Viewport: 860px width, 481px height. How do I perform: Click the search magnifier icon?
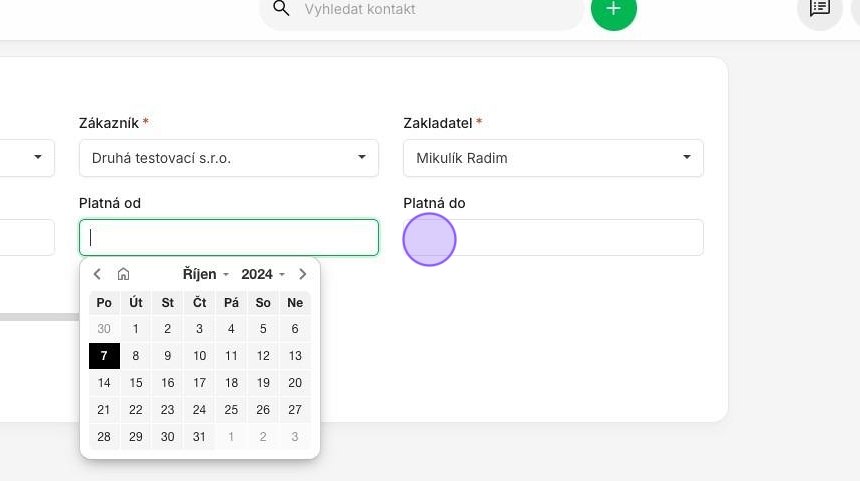tap(281, 8)
